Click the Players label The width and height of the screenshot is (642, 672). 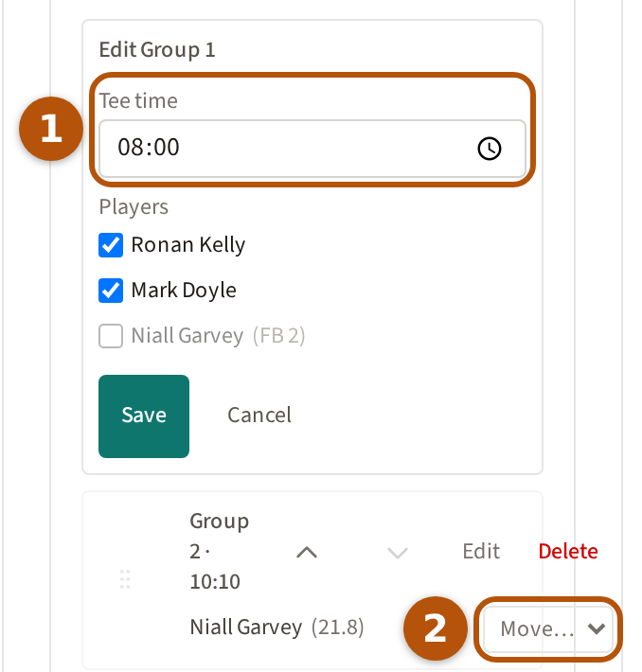(134, 207)
